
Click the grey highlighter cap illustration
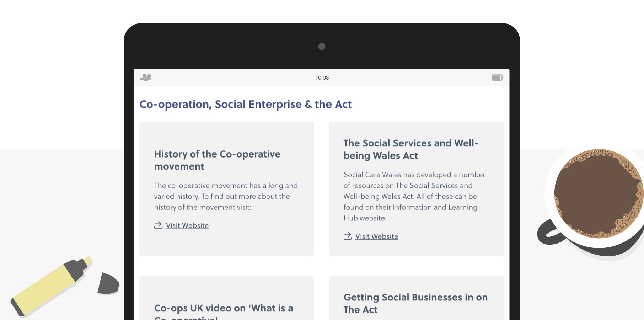point(108,284)
